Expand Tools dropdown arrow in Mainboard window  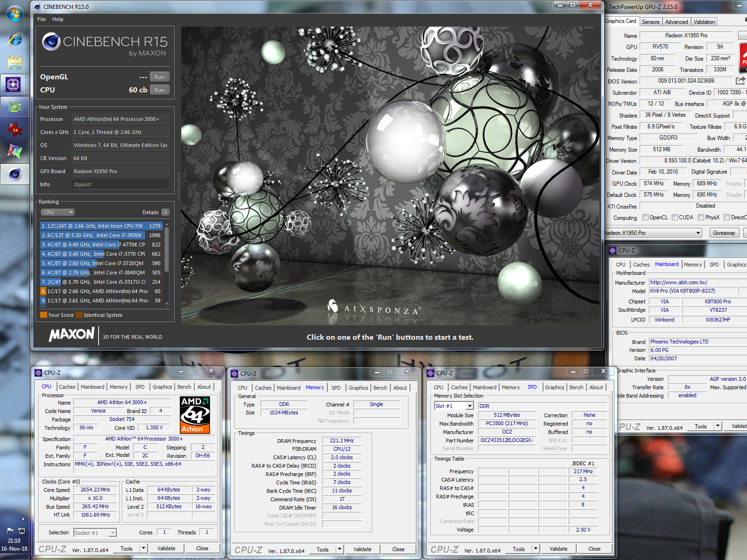[x=718, y=426]
